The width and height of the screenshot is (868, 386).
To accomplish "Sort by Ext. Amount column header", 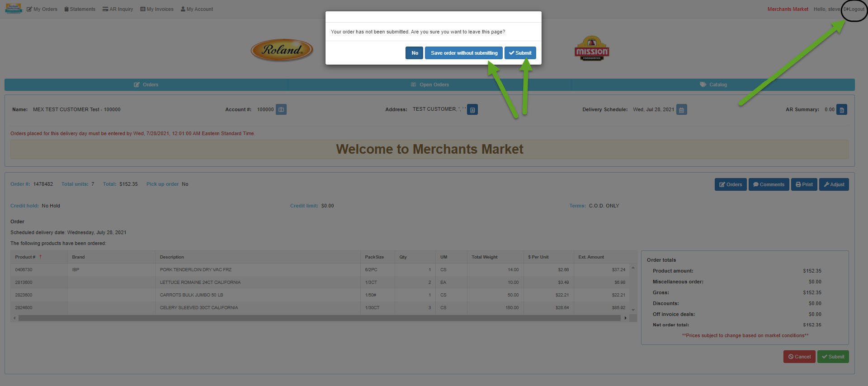I will [x=601, y=257].
